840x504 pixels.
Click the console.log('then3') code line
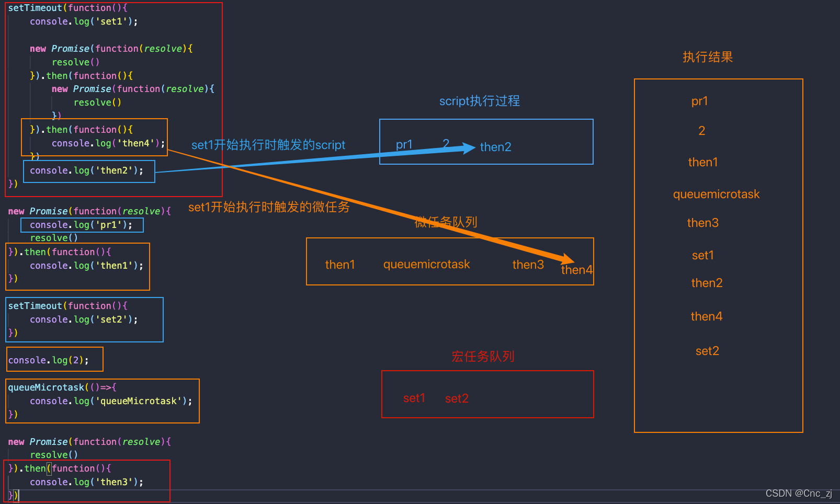tap(86, 482)
